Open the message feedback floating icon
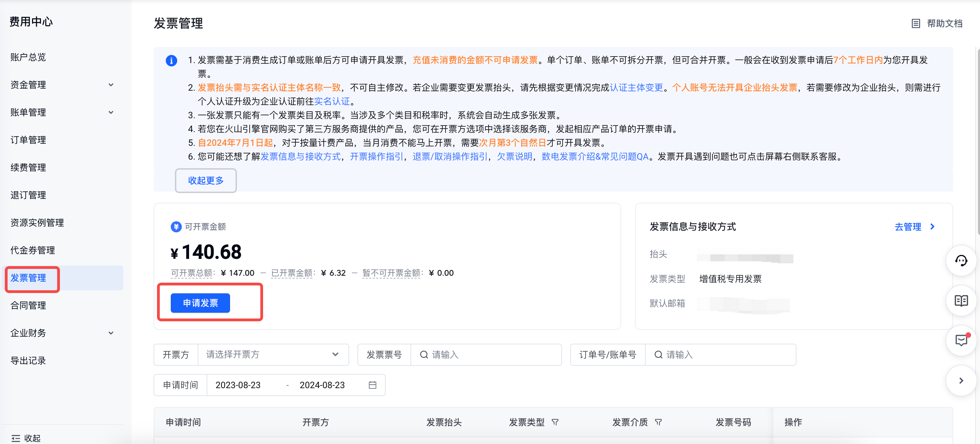This screenshot has width=980, height=444. (961, 340)
